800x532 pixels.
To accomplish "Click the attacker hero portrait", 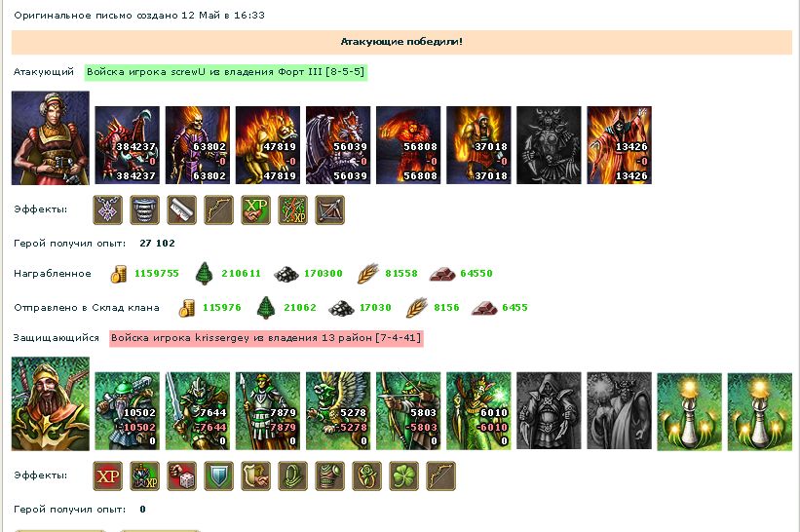I will click(51, 137).
